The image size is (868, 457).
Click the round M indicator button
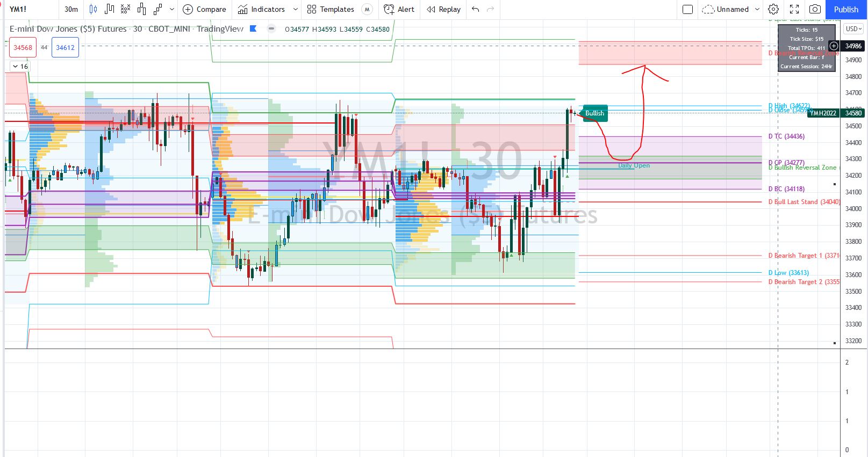[367, 9]
